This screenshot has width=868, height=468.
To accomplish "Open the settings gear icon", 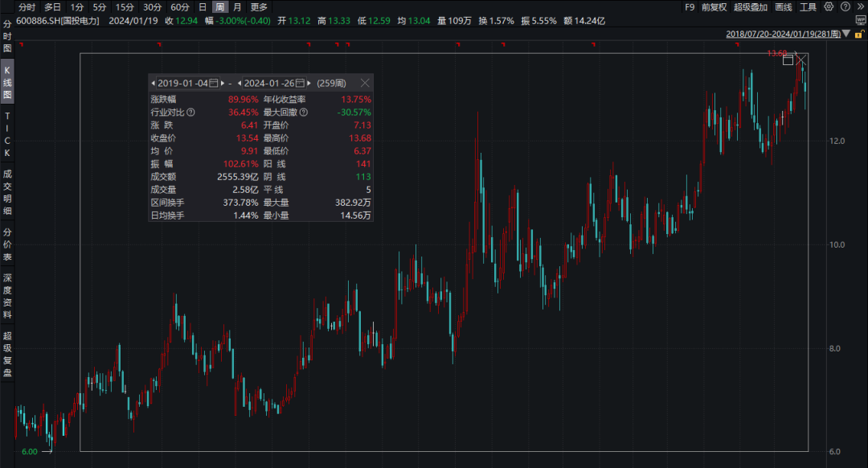I will pyautogui.click(x=829, y=6).
